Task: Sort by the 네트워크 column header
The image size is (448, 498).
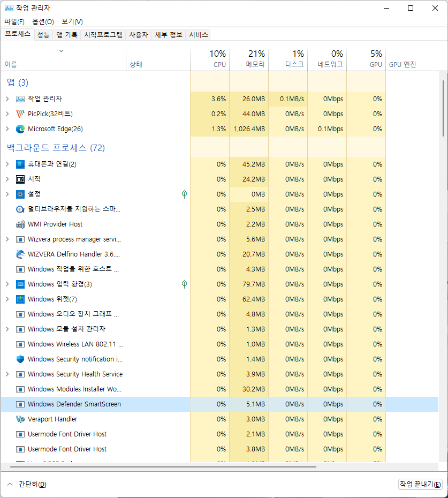Action: pyautogui.click(x=327, y=59)
